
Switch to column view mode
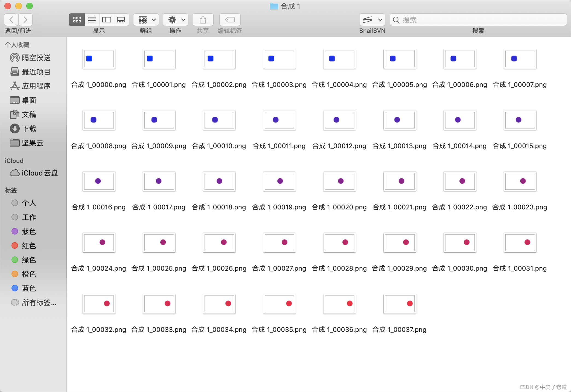[106, 20]
